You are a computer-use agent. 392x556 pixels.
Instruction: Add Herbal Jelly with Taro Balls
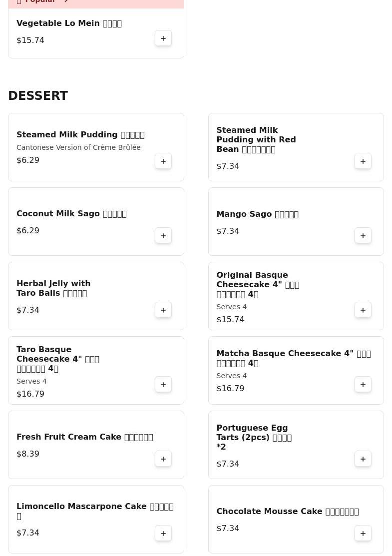click(163, 310)
